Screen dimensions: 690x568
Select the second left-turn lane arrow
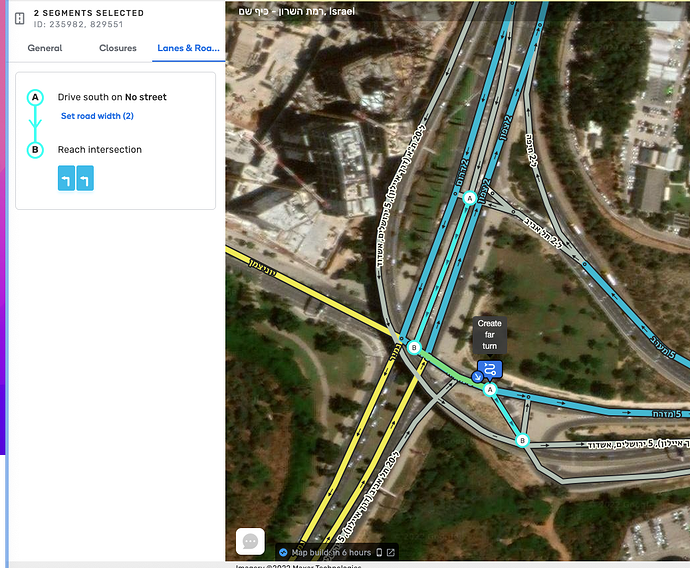point(85,178)
